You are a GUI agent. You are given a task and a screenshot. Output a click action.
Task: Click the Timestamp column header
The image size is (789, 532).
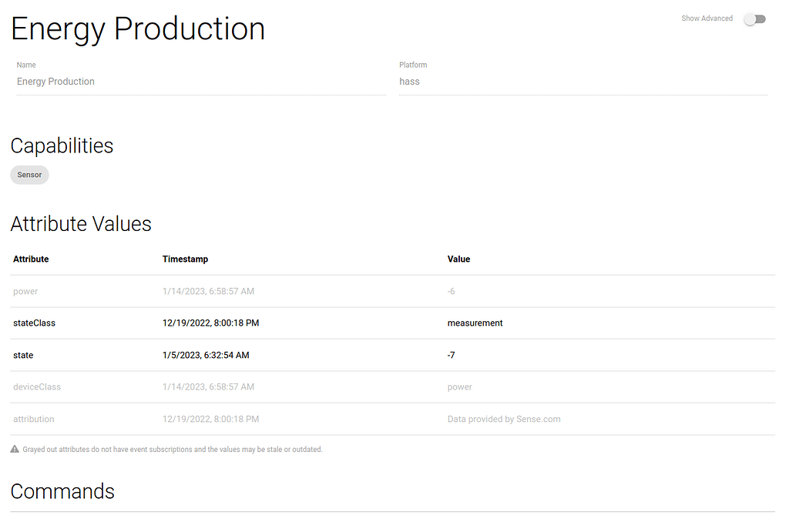[x=185, y=259]
